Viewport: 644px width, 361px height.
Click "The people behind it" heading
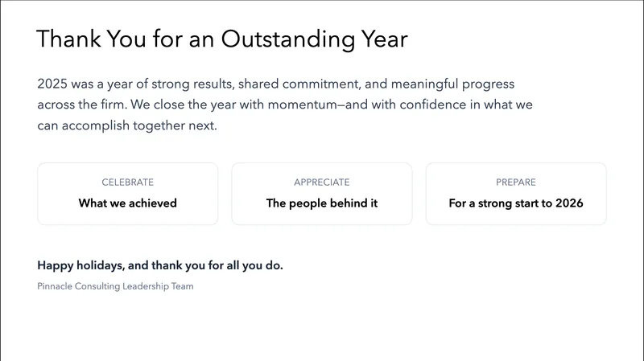pos(321,203)
